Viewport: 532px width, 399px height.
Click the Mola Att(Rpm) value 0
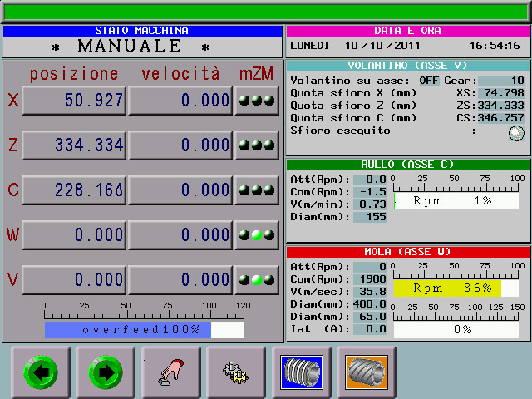pos(370,267)
